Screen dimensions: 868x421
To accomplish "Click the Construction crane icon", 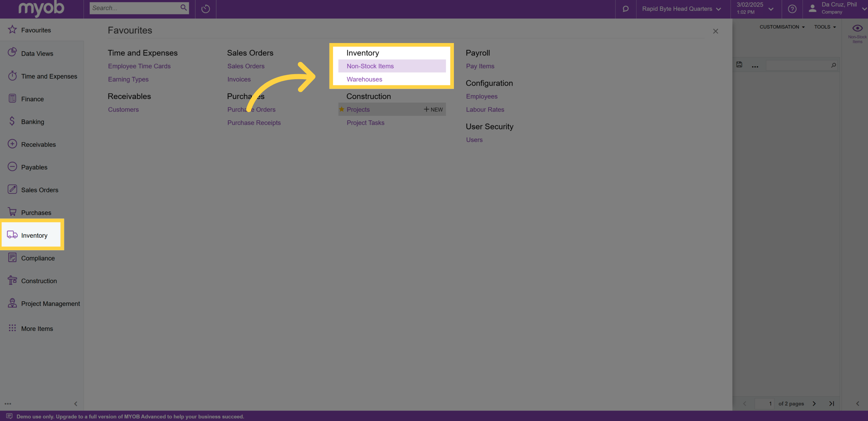I will pyautogui.click(x=12, y=280).
